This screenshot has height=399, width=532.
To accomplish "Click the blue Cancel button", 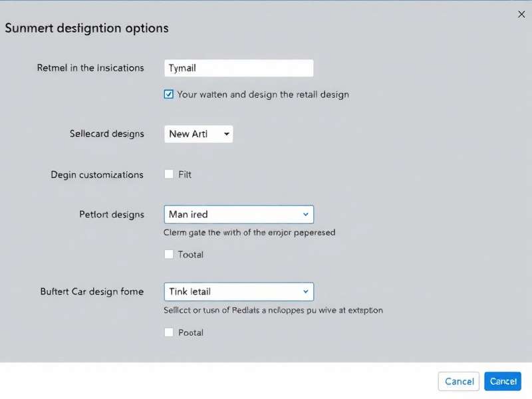I will click(x=503, y=381).
